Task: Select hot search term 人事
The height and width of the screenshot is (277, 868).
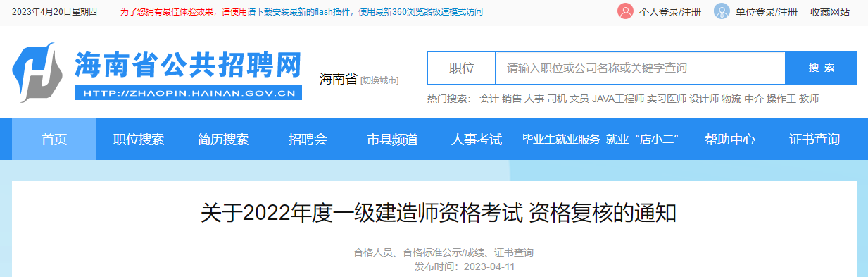Action: 534,99
